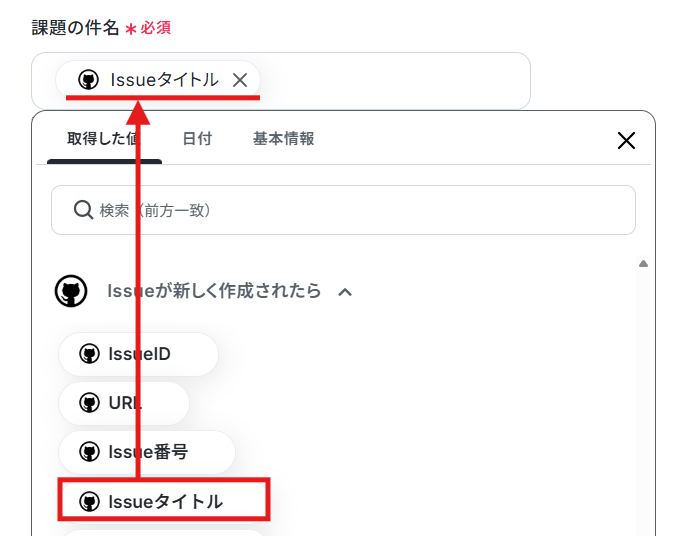The height and width of the screenshot is (536, 689).
Task: Open the 基本情報 tab
Action: pyautogui.click(x=283, y=139)
